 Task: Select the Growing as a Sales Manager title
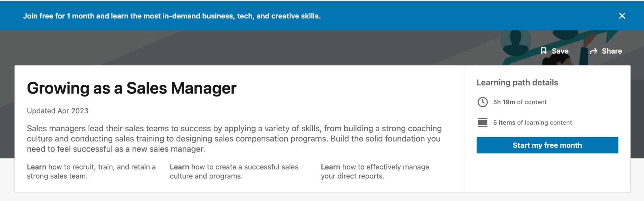131,88
